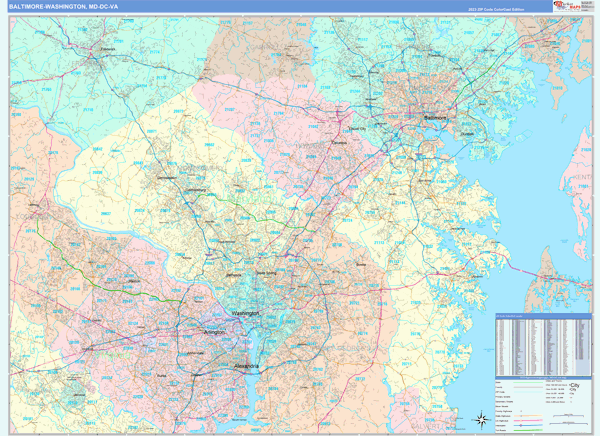This screenshot has height=436, width=600.
Task: Click the Bethesda label
Action: (x=234, y=275)
